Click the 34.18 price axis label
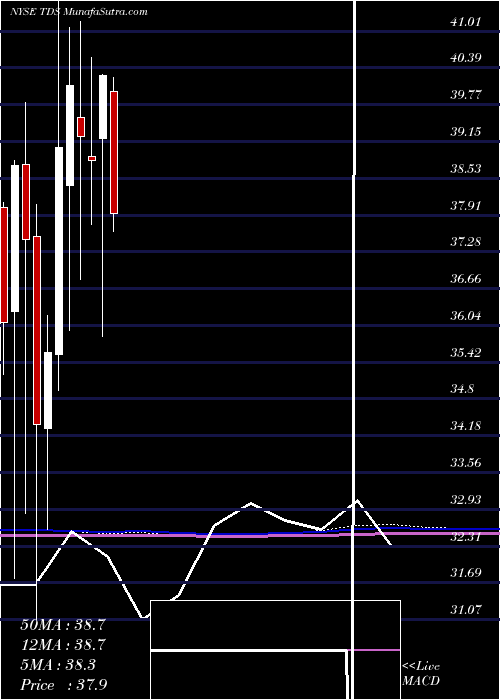This screenshot has height=700, width=500. (x=466, y=425)
